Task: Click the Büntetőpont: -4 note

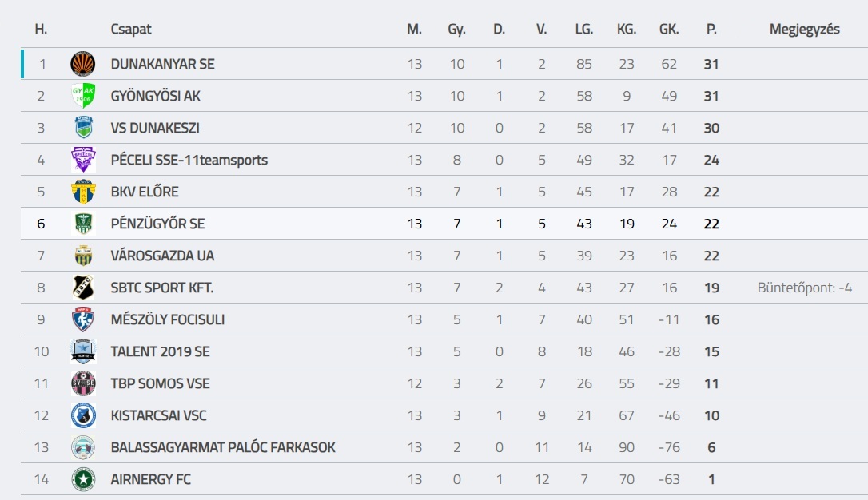Action: point(804,288)
